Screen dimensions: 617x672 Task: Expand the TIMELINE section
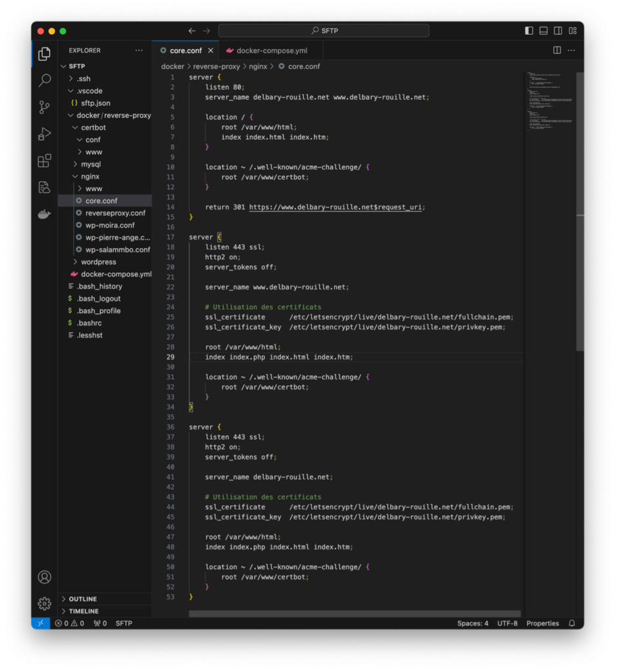tap(105, 611)
